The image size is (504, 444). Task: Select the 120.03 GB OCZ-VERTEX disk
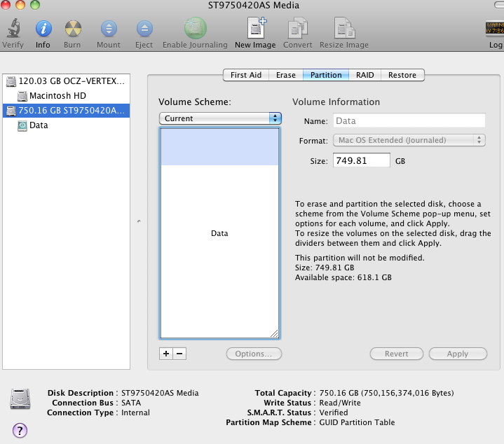coord(66,81)
